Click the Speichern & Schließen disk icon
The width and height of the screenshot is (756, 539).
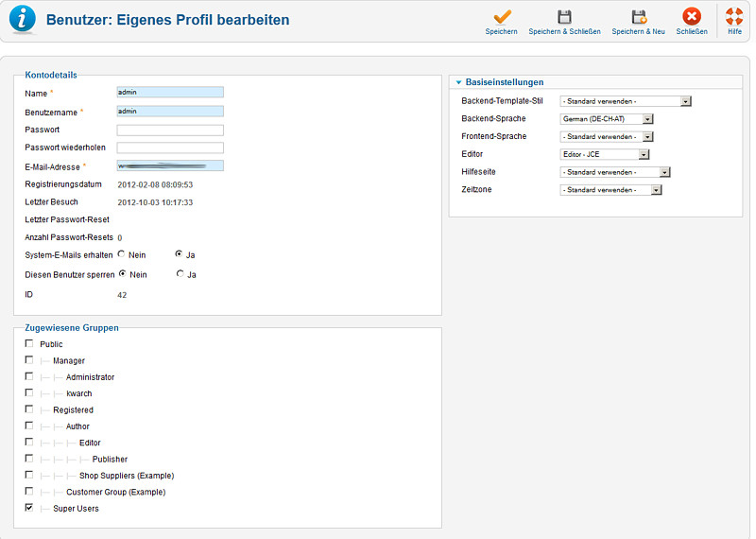(x=564, y=17)
